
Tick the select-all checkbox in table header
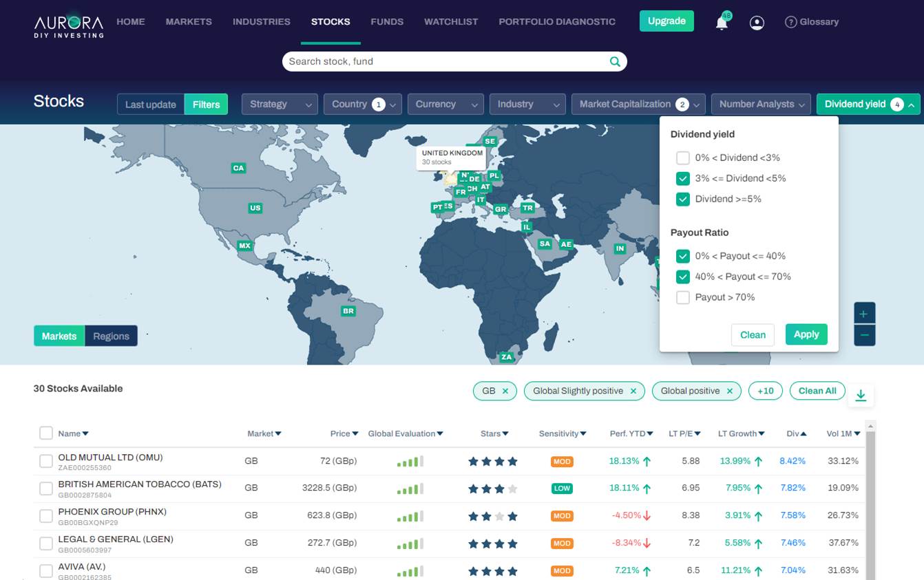[46, 433]
